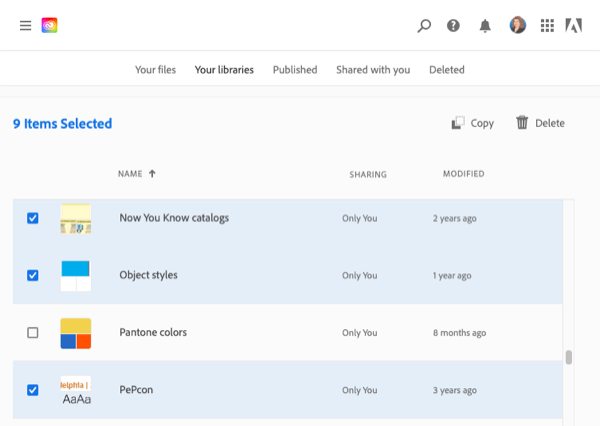Click the "3 years ago" modified date
Viewport: 600px width, 426px height.
click(x=455, y=390)
